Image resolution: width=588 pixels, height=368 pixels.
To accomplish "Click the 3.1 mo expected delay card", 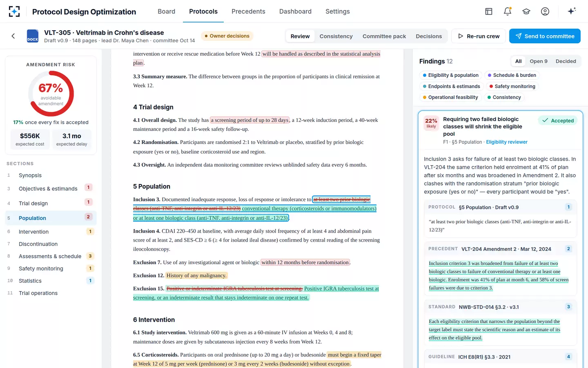I will tap(72, 139).
